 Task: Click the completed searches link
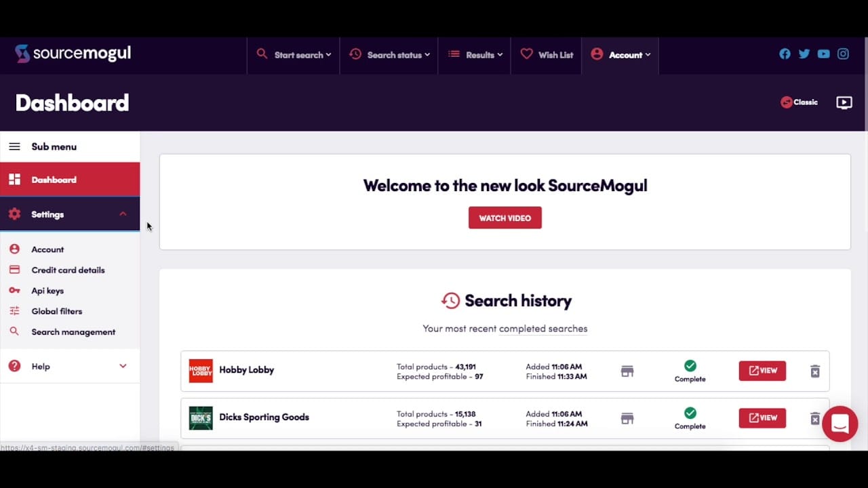[x=543, y=329]
